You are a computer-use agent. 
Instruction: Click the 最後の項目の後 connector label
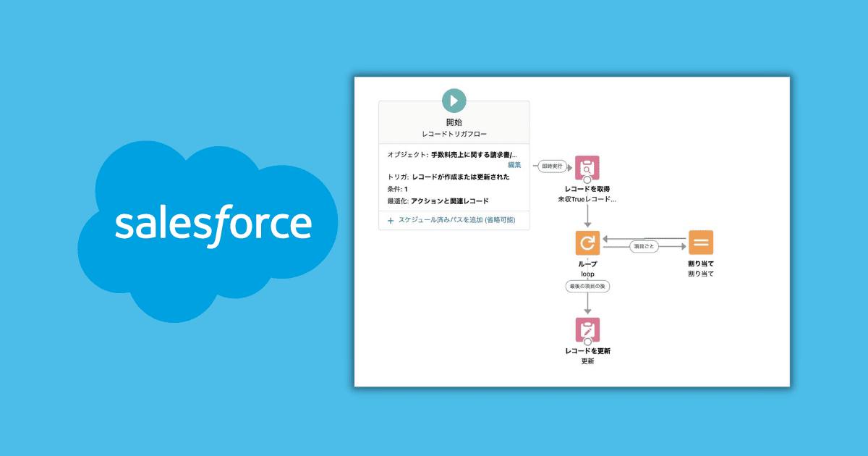pyautogui.click(x=587, y=287)
